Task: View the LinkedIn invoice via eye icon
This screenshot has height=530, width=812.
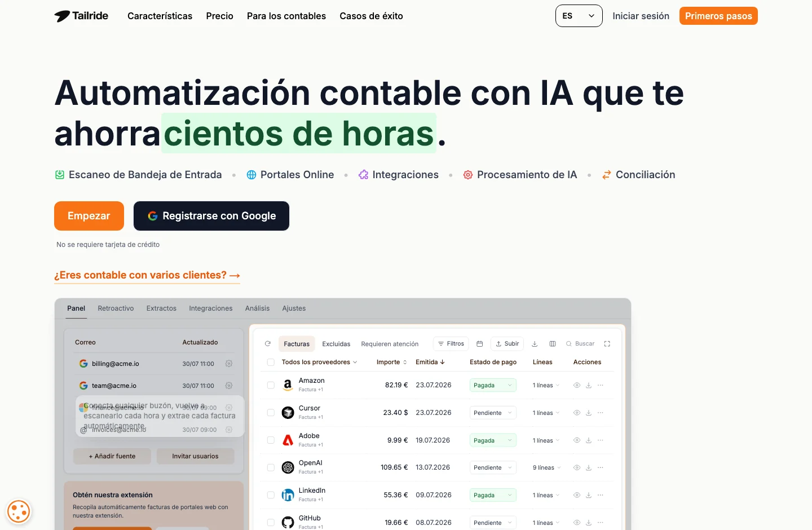Action: pyautogui.click(x=577, y=495)
